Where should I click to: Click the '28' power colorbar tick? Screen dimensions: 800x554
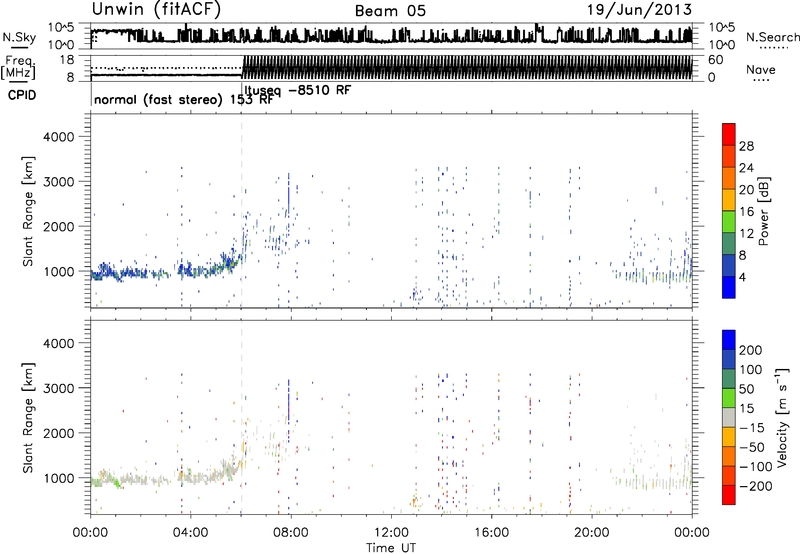pyautogui.click(x=746, y=146)
